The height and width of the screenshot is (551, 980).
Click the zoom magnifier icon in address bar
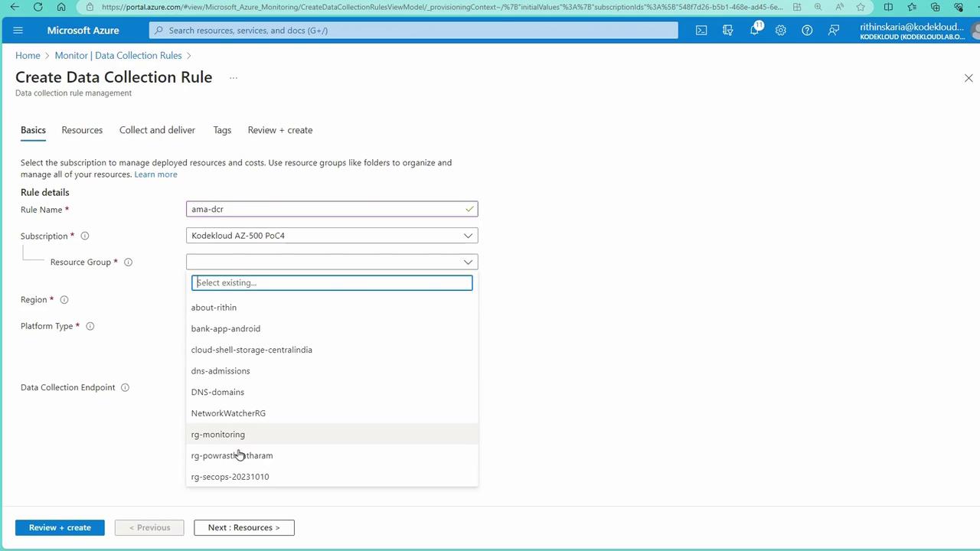(818, 7)
